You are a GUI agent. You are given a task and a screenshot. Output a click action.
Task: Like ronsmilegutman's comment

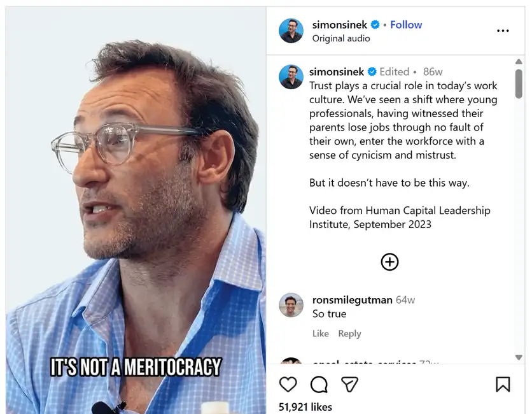coord(321,333)
